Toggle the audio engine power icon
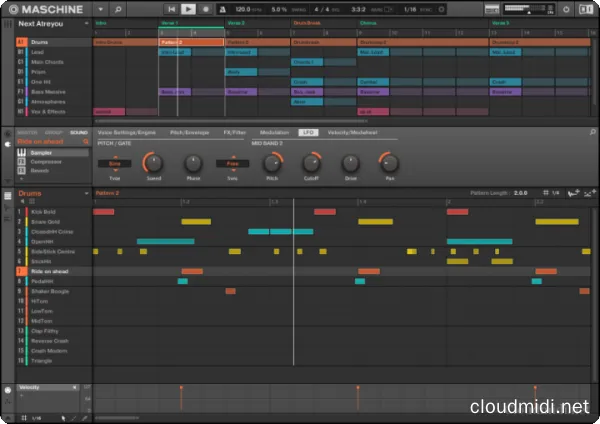 click(x=566, y=9)
